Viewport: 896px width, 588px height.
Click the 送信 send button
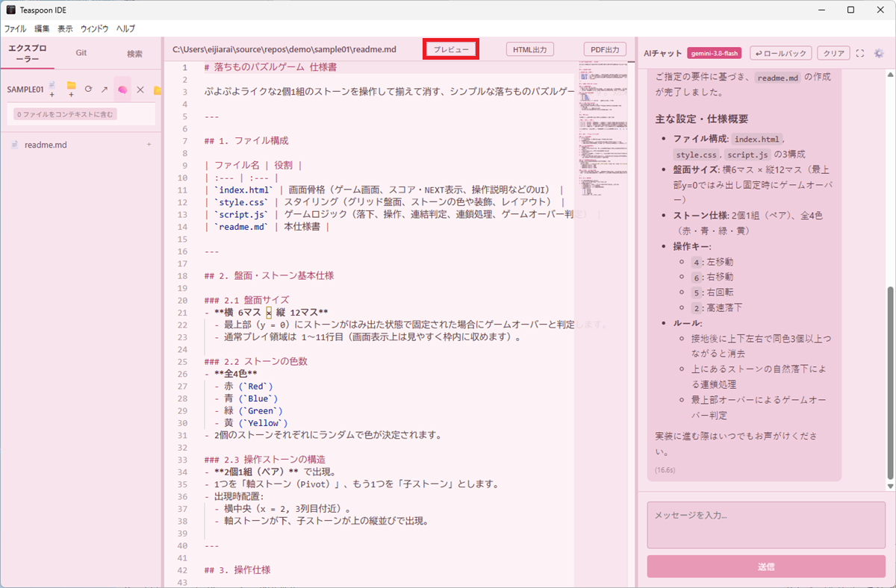(766, 566)
